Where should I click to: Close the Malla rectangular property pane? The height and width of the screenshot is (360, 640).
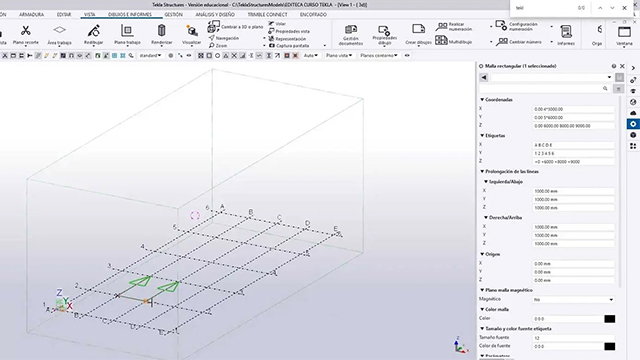(x=622, y=66)
